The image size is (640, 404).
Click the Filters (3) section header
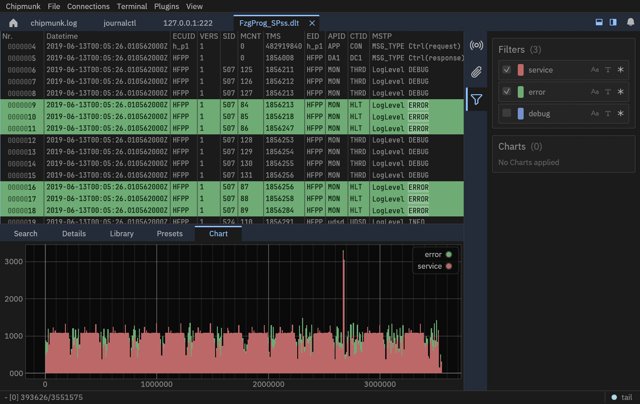pyautogui.click(x=520, y=49)
